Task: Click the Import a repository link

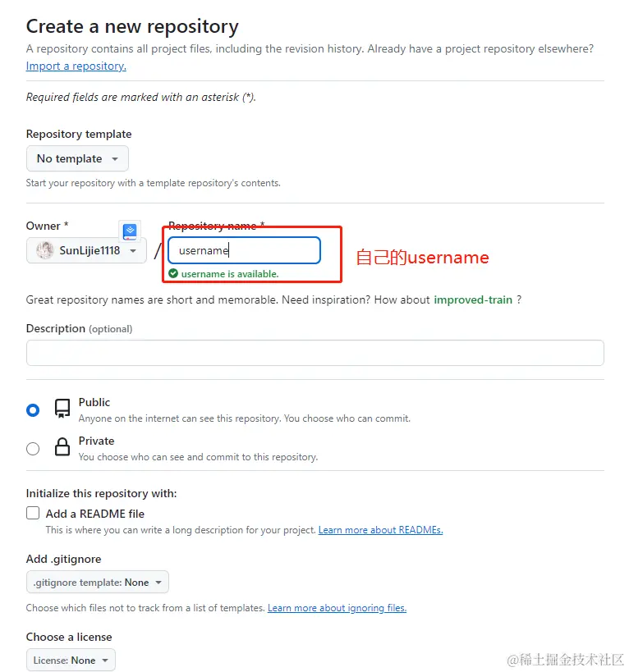Action: [x=76, y=66]
